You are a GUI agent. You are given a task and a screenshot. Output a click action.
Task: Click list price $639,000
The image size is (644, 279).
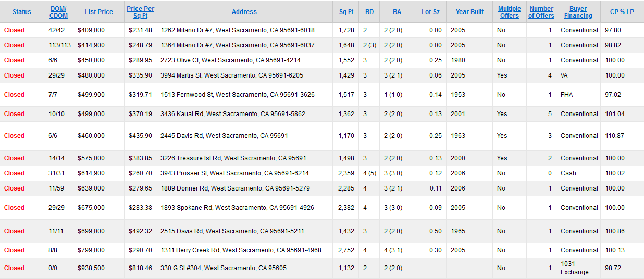(x=91, y=188)
